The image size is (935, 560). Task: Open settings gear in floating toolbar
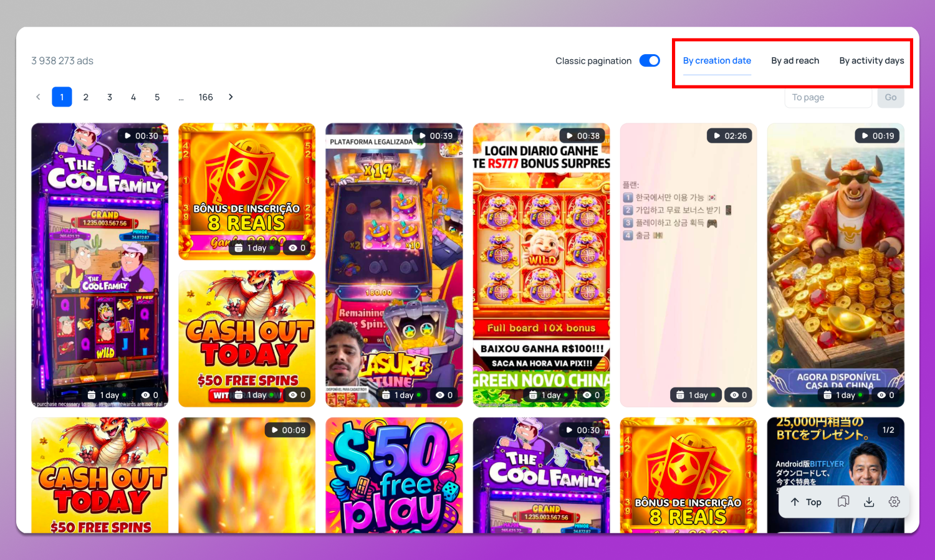pos(894,502)
